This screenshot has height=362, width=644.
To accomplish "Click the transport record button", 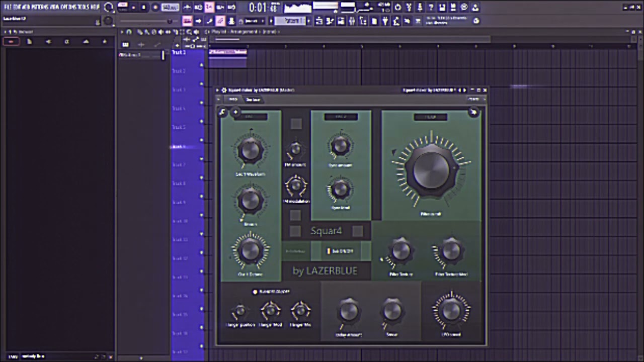I will [x=155, y=8].
